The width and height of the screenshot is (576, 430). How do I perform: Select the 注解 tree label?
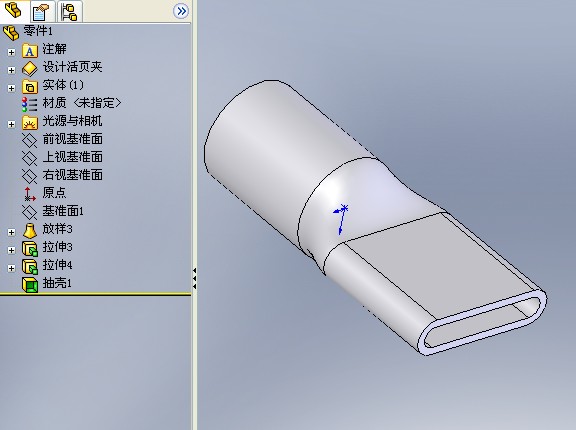[x=54, y=49]
